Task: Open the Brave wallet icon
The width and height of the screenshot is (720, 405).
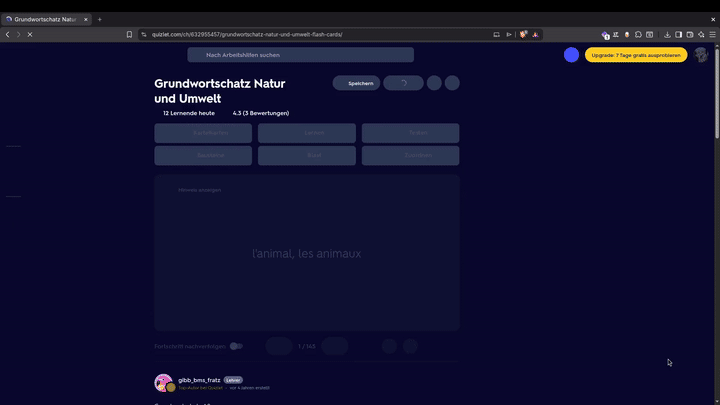Action: click(690, 34)
